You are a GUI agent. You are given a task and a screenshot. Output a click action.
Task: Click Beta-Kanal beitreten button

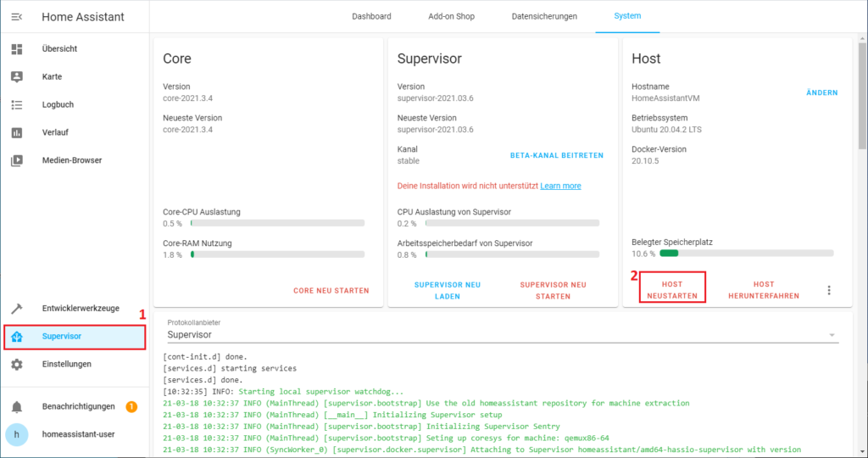[x=557, y=155]
